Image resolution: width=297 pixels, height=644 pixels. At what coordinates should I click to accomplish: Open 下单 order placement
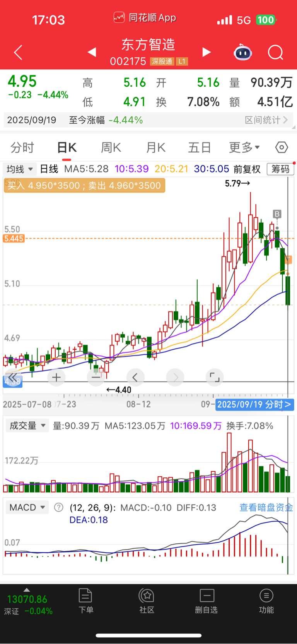pyautogui.click(x=86, y=601)
